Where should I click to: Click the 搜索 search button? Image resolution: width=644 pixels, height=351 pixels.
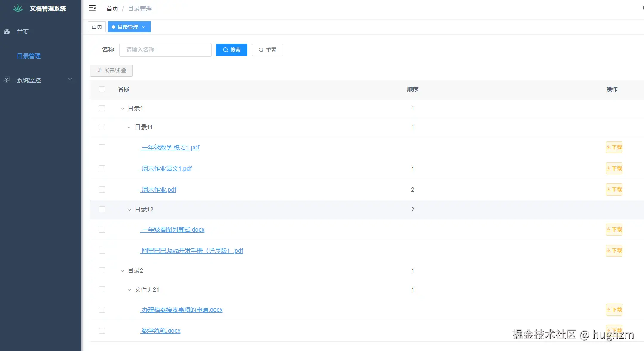231,50
